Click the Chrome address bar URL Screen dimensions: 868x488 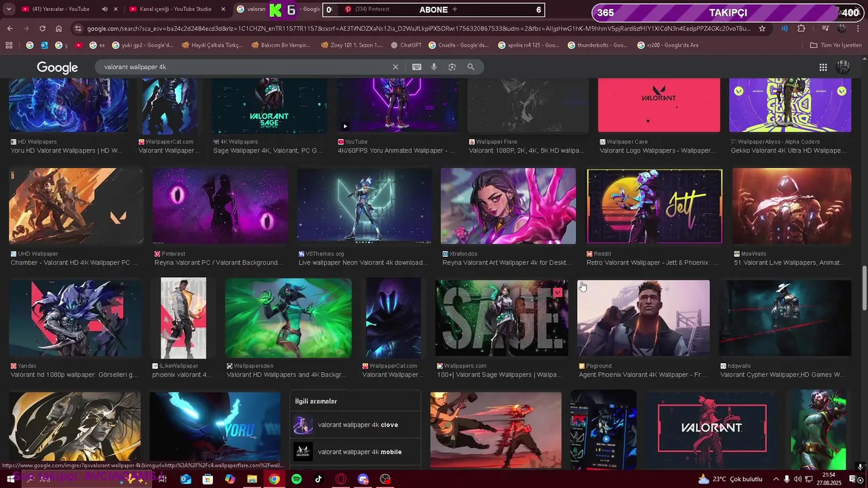tap(418, 28)
